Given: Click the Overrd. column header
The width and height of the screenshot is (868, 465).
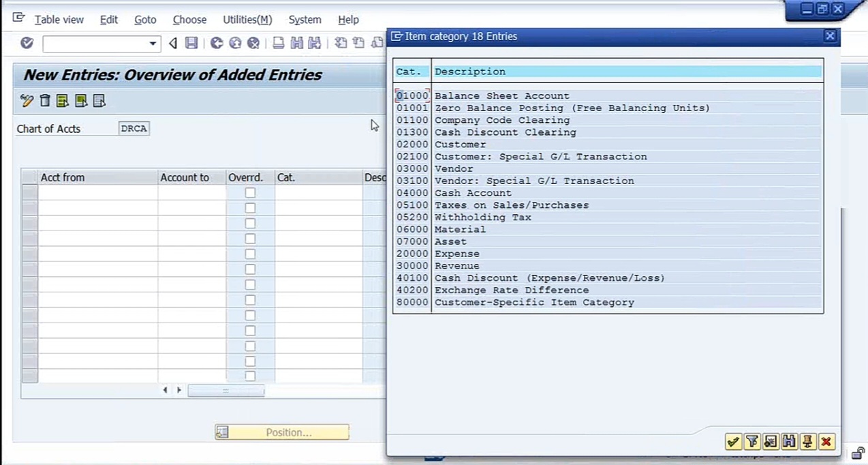Looking at the screenshot, I should pos(250,177).
